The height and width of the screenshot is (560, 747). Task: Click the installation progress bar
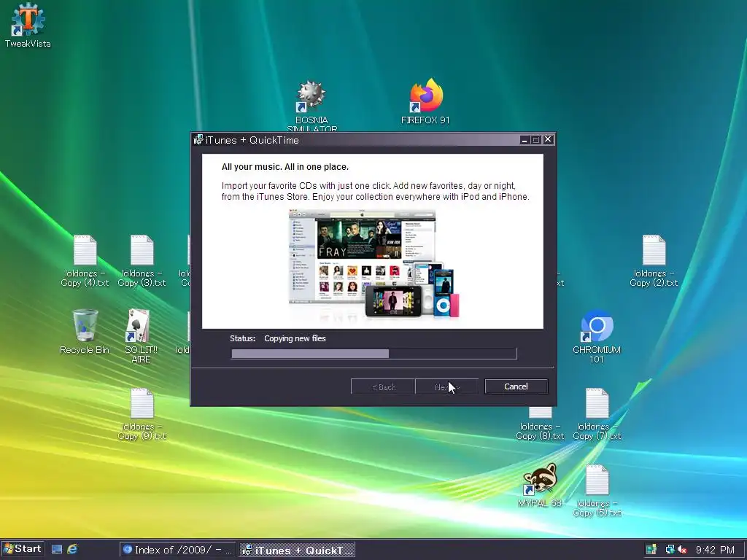[x=374, y=354]
